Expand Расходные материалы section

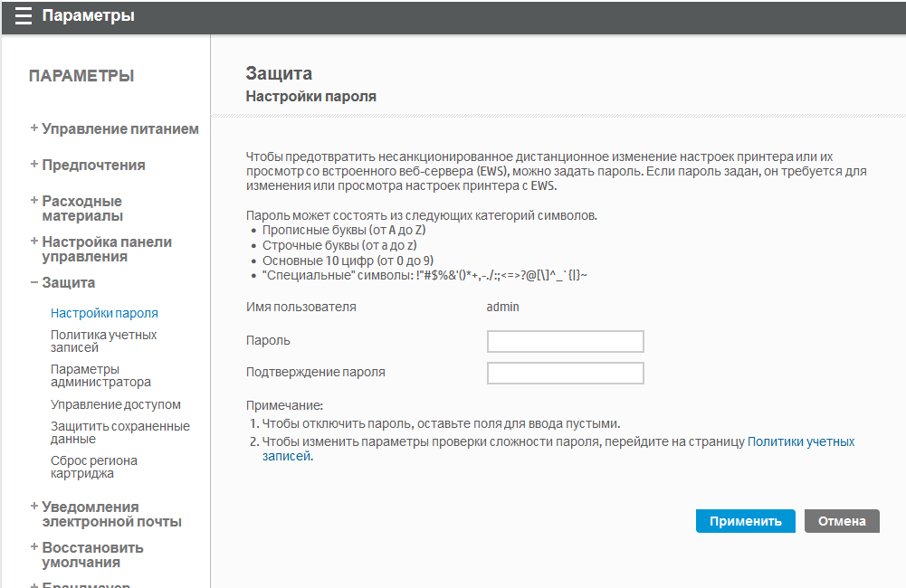point(81,208)
